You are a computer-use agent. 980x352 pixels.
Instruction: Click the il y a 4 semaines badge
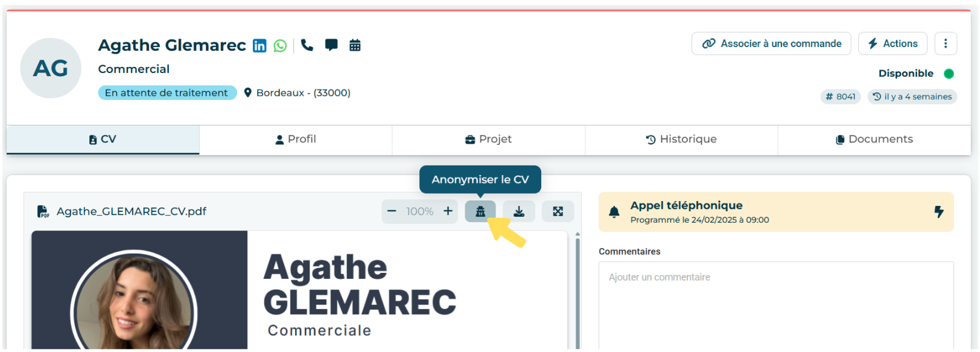(x=912, y=97)
